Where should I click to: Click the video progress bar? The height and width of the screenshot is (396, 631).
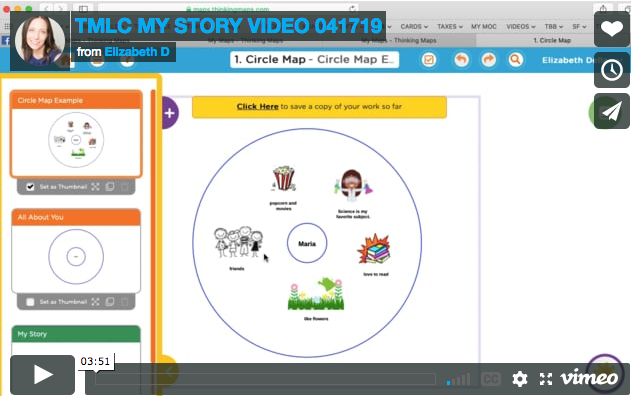(x=266, y=379)
